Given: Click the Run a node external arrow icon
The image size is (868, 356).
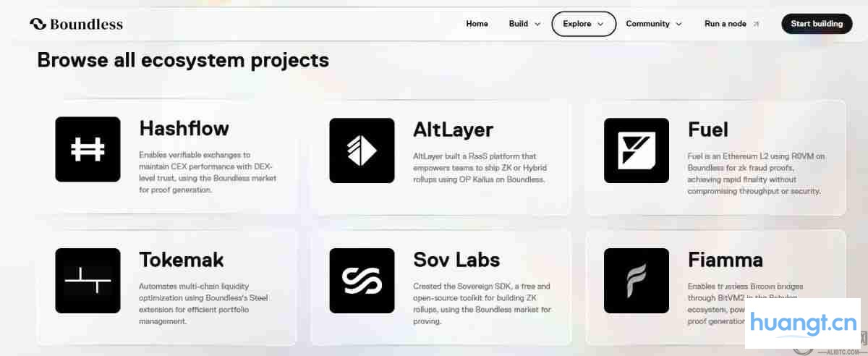Looking at the screenshot, I should 756,24.
